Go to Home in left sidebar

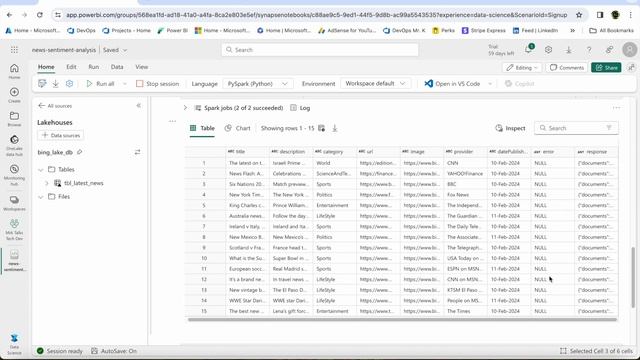(x=14, y=71)
